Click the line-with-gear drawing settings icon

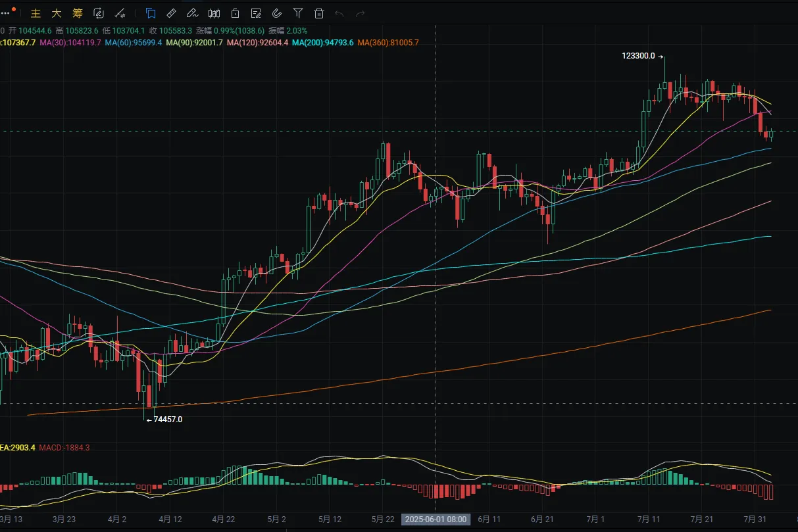point(120,13)
